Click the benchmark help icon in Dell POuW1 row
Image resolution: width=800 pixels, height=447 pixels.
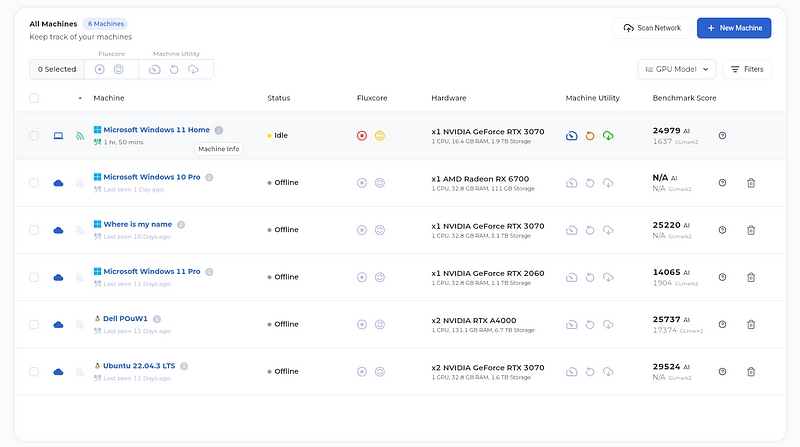[722, 325]
